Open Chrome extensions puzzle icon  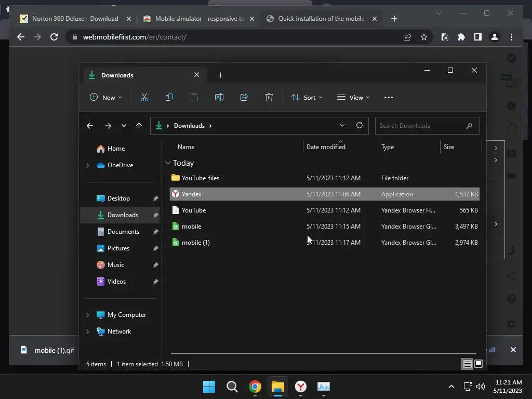point(461,37)
